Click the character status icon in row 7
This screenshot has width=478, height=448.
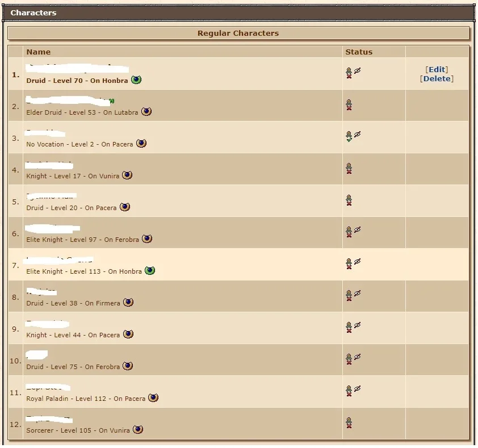tap(349, 264)
